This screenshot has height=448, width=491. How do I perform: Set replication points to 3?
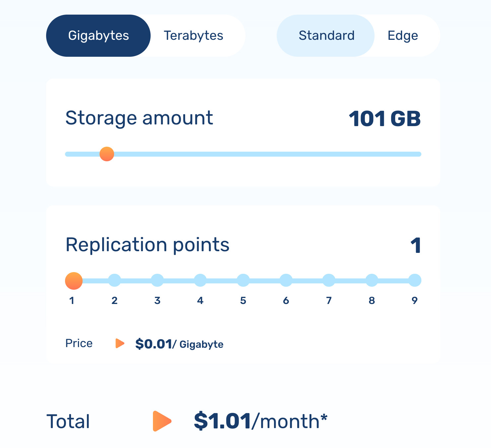tap(157, 280)
